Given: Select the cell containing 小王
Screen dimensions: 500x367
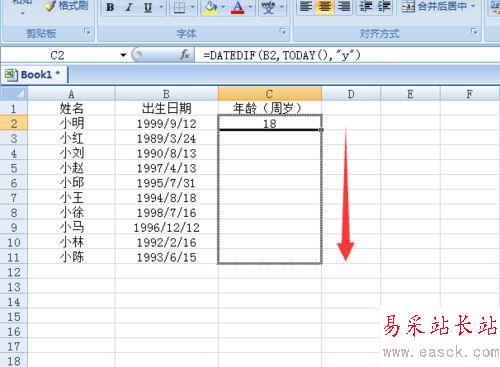Looking at the screenshot, I should (x=71, y=198).
